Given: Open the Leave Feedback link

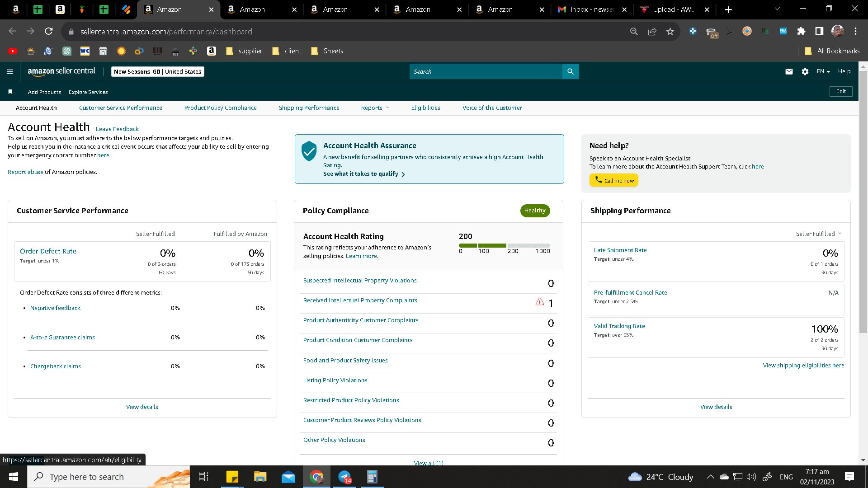Looking at the screenshot, I should coord(117,129).
